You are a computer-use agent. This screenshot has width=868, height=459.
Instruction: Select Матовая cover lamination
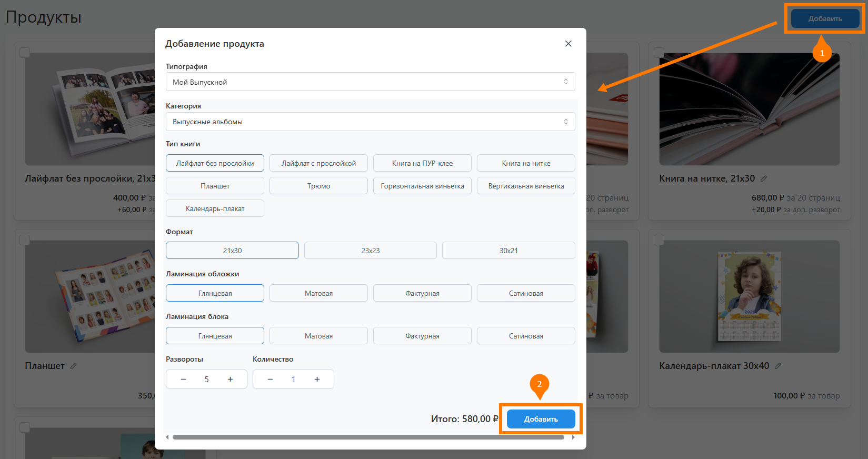click(x=318, y=293)
